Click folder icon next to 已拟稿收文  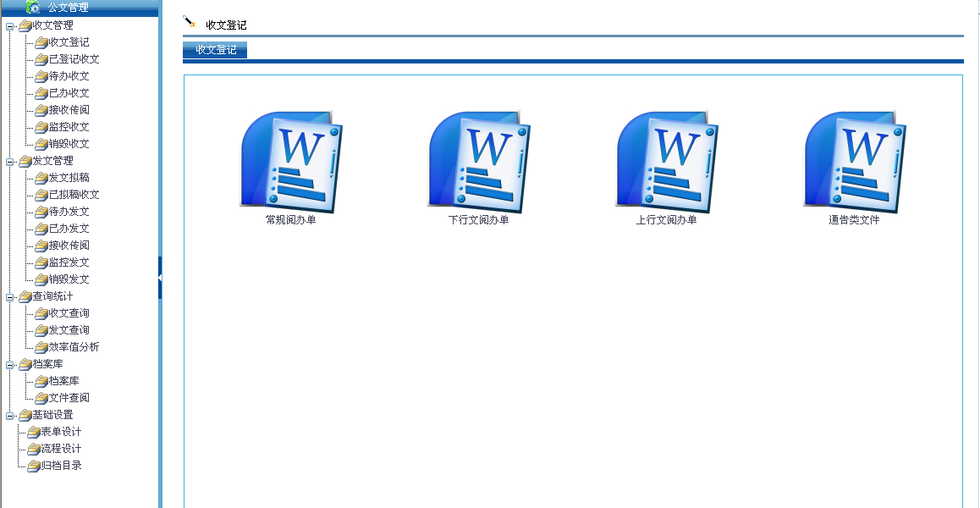pyautogui.click(x=41, y=195)
